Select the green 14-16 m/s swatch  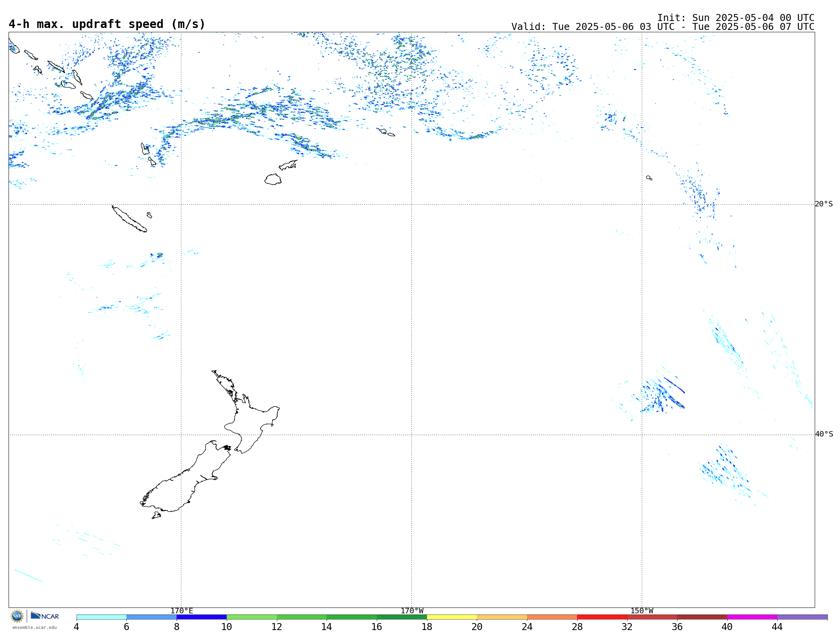click(x=352, y=617)
